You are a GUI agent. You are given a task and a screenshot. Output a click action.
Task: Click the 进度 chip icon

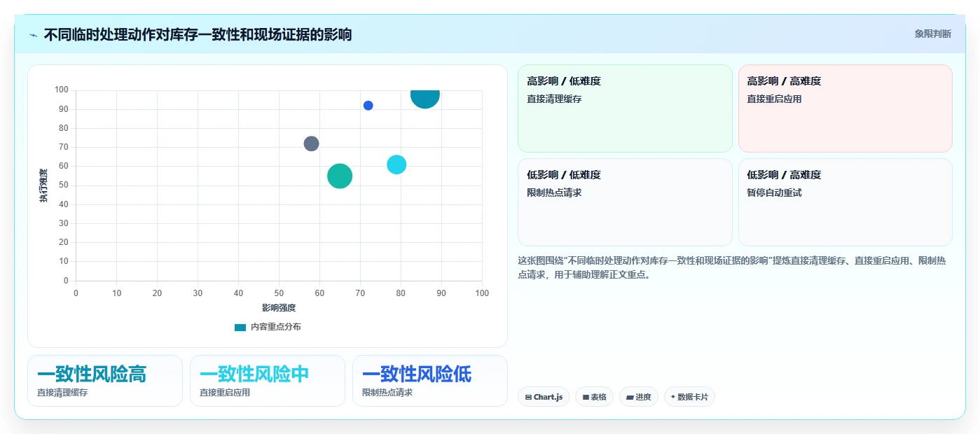630,397
